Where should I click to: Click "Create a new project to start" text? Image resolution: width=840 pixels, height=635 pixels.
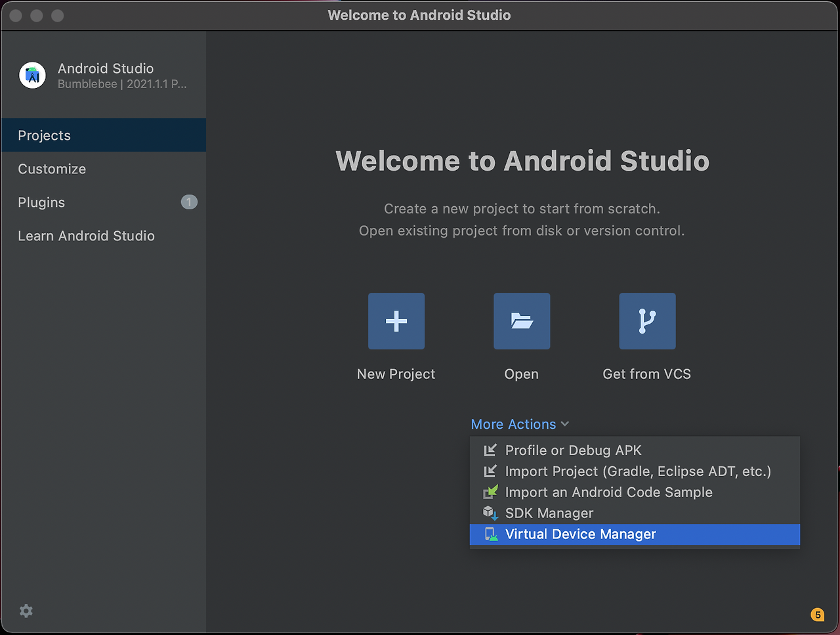[x=522, y=209]
